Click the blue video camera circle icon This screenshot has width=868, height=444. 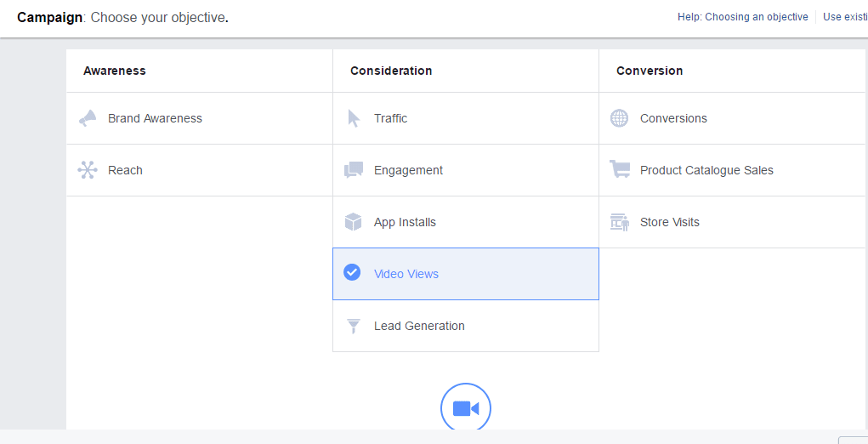pos(466,408)
